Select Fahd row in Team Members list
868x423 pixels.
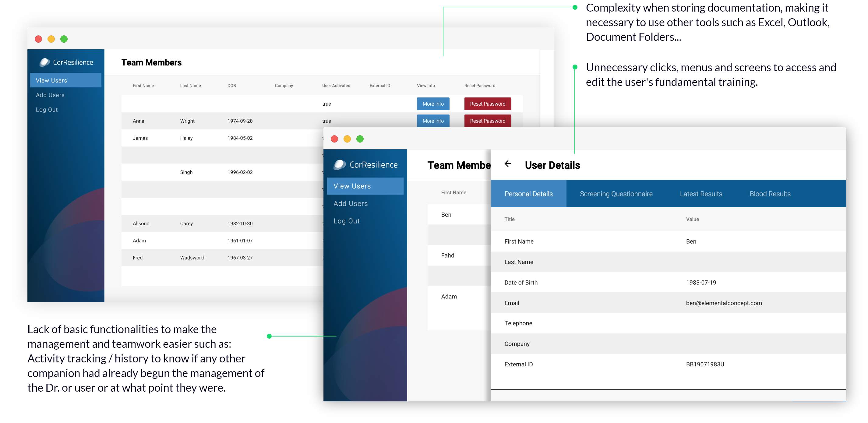pyautogui.click(x=448, y=256)
